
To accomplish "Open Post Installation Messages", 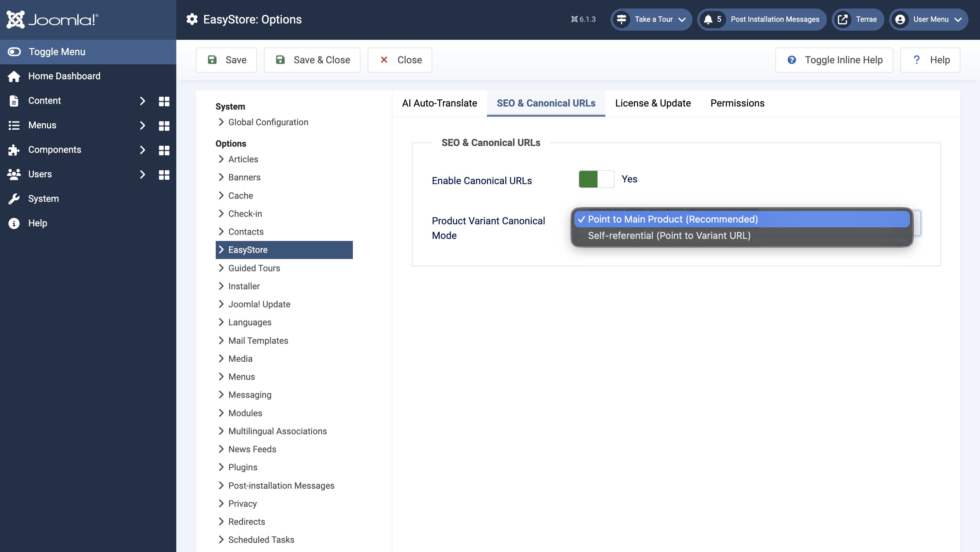I will point(762,19).
